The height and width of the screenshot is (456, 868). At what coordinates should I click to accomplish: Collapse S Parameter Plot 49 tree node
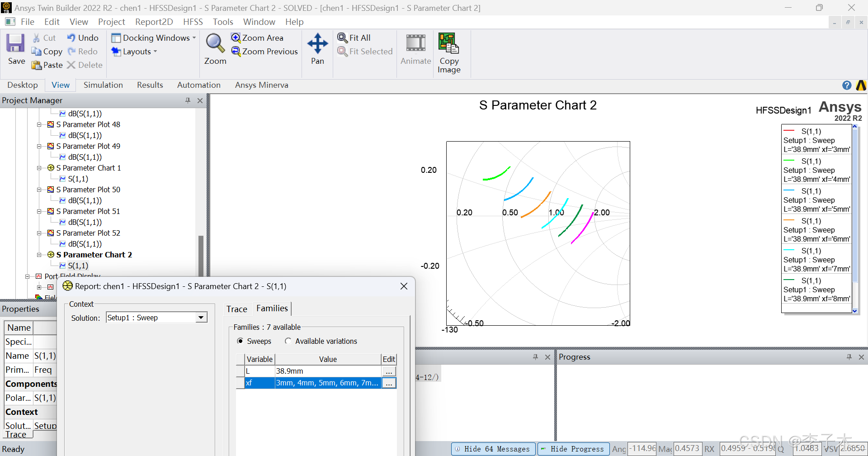pyautogui.click(x=39, y=146)
